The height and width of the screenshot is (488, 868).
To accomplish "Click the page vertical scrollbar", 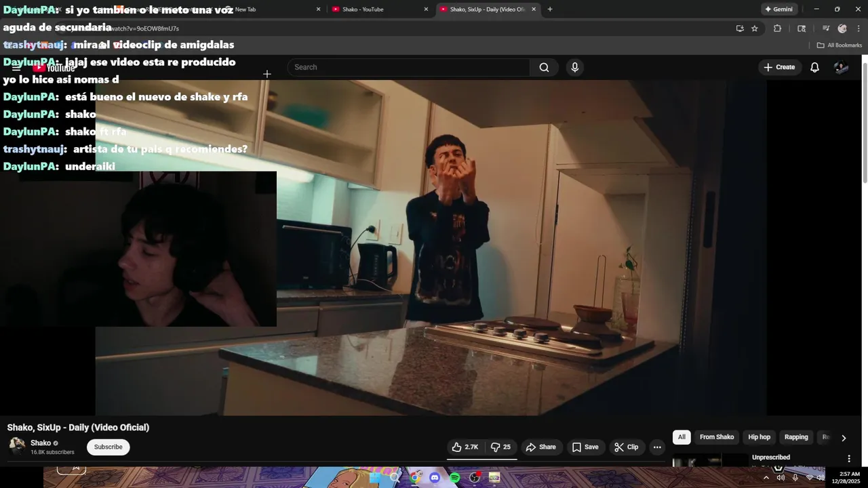I will click(x=865, y=122).
